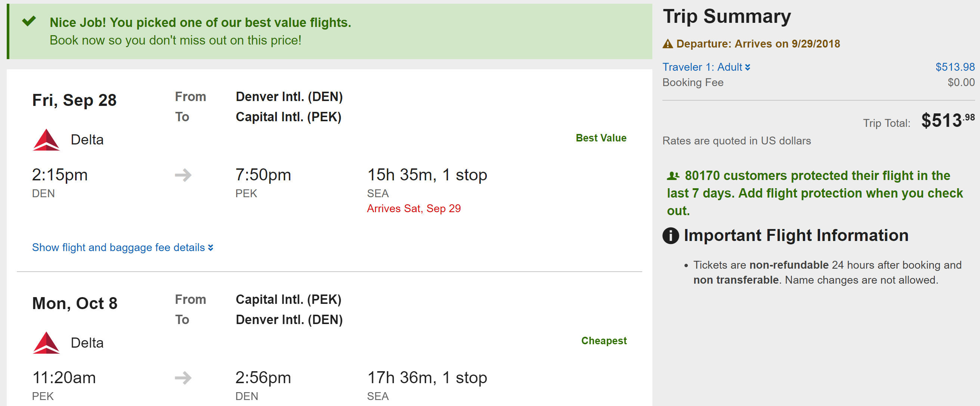Click the Cheapest label on return flight
This screenshot has height=406, width=980.
point(604,341)
